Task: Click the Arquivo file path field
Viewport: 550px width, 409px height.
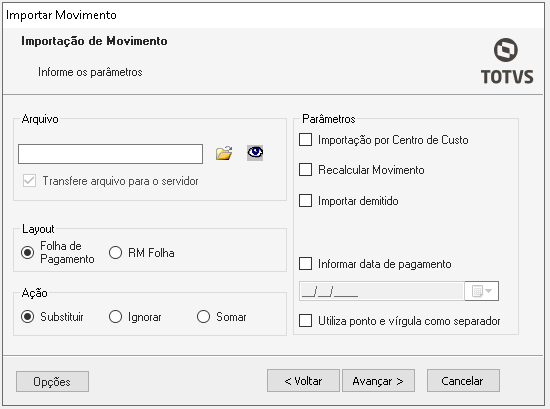Action: [x=110, y=154]
